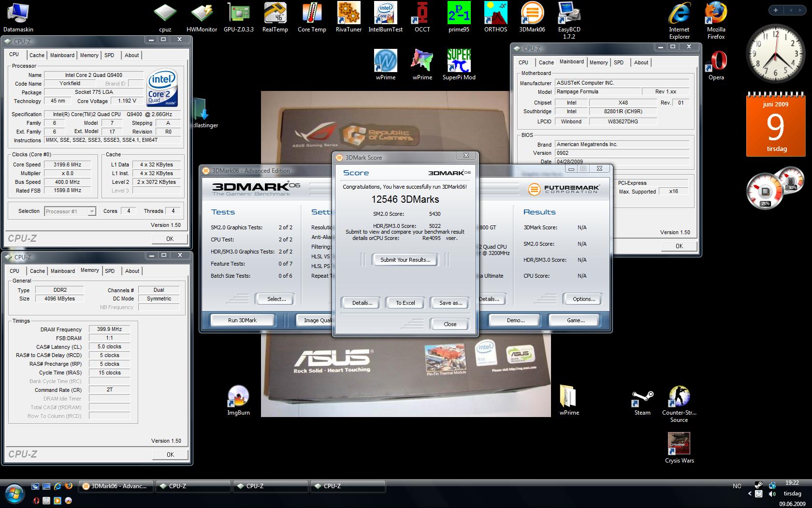Viewport: 812px width, 508px height.
Task: Select Memory tab in Mainboard CPU-Z window
Action: [x=599, y=62]
